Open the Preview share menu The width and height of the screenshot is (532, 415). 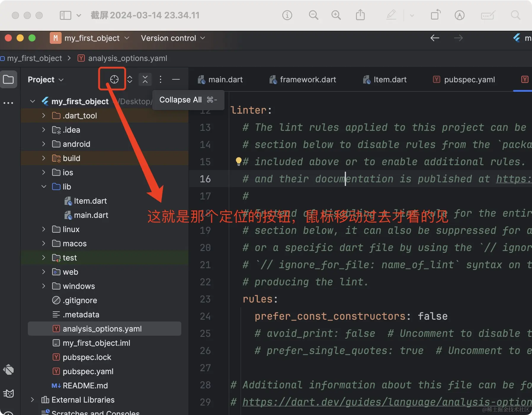tap(360, 15)
